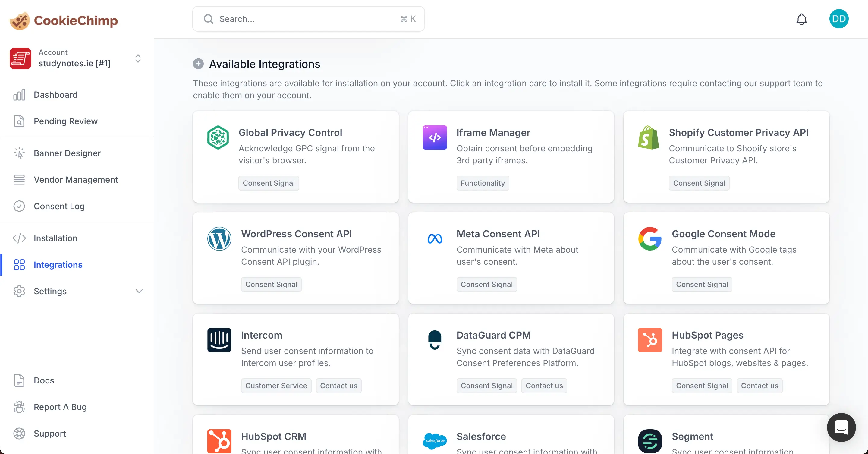Click Contact us on HubSpot Pages card
Screen dimensions: 868x454
(759, 386)
